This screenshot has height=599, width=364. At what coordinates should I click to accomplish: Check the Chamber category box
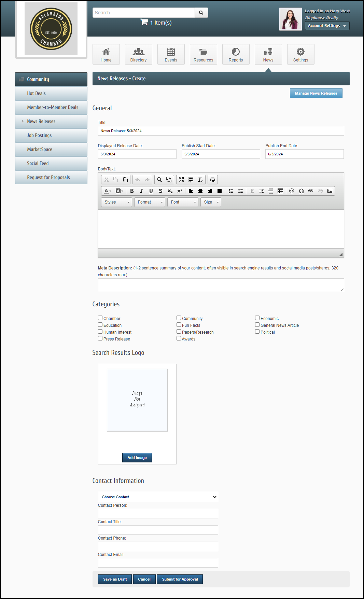[100, 318]
